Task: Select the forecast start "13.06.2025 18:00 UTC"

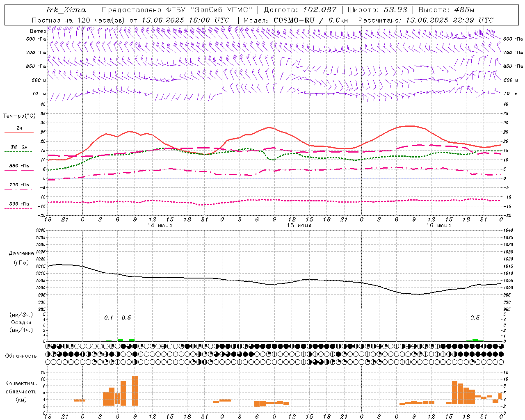Action: (x=185, y=20)
